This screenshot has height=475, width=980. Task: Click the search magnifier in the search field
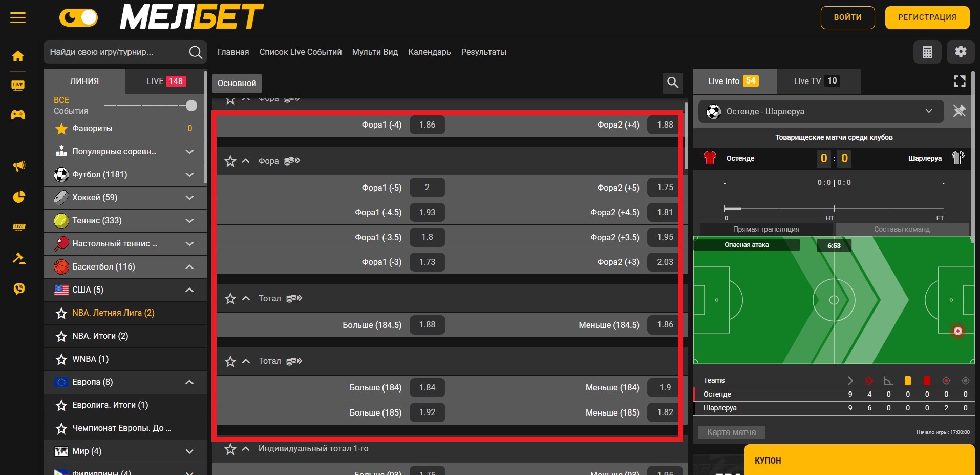[196, 52]
